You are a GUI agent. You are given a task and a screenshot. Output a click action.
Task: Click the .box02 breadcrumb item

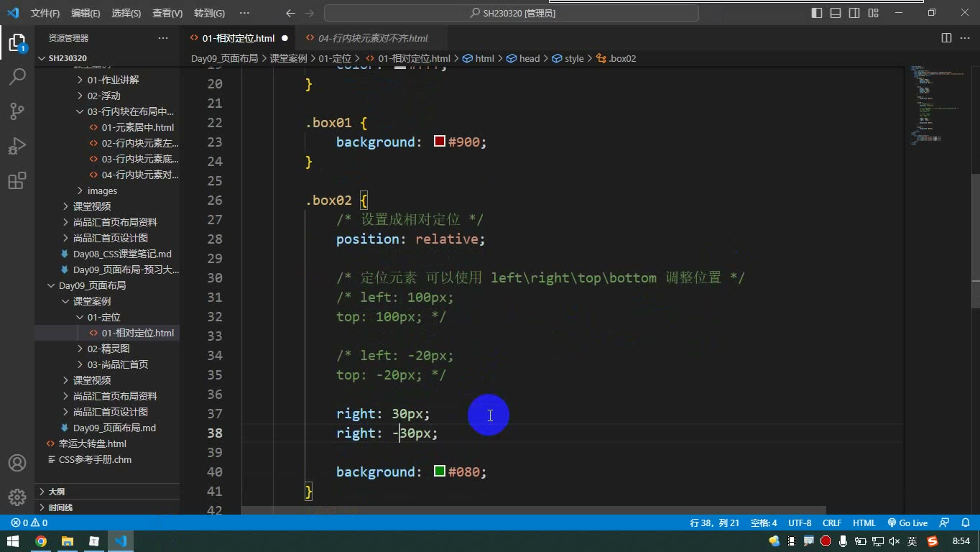coord(616,58)
